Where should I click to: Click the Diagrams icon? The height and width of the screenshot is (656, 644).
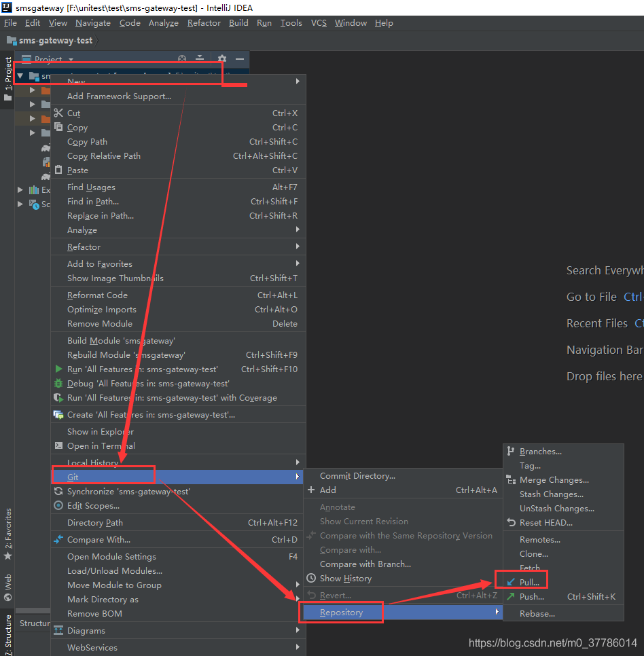click(x=58, y=630)
